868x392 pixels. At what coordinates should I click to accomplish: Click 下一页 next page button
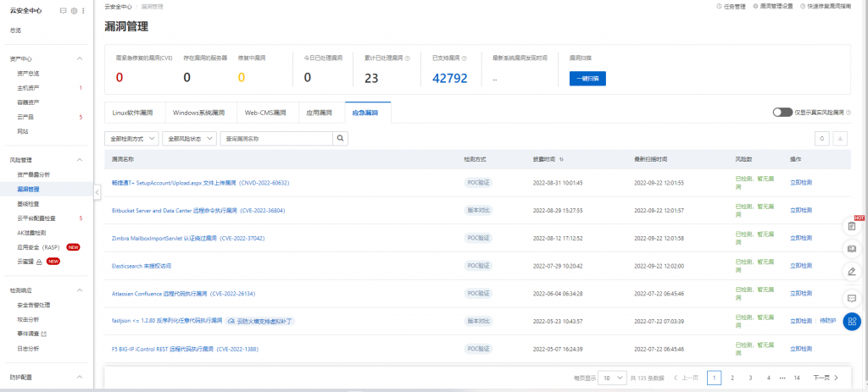coord(826,378)
